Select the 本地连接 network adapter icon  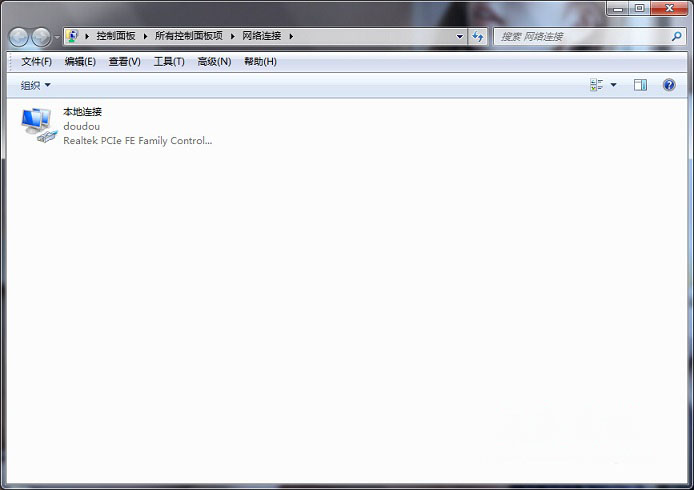[x=39, y=126]
